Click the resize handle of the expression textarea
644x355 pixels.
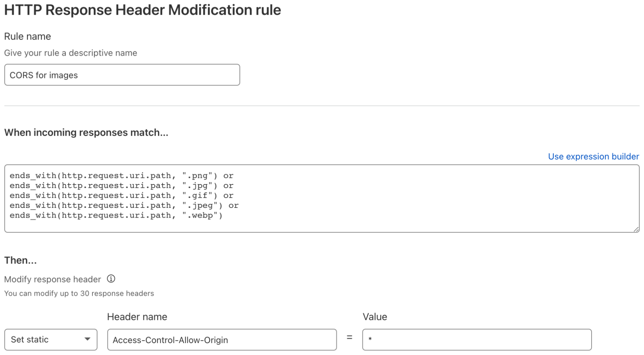(x=636, y=229)
